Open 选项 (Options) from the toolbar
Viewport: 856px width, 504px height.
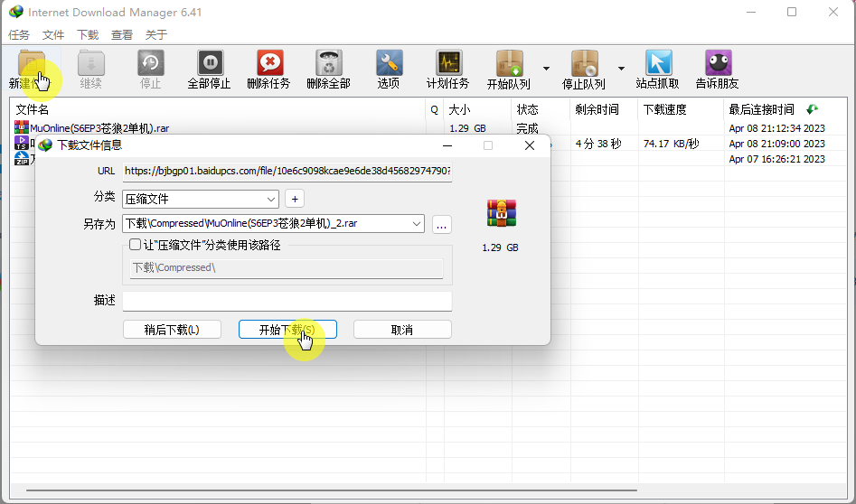click(389, 63)
